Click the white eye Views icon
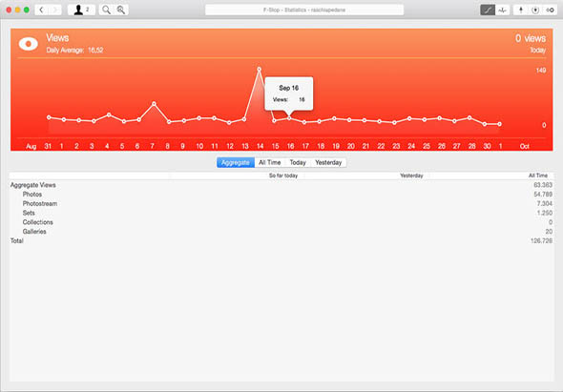The image size is (563, 392). coord(29,44)
